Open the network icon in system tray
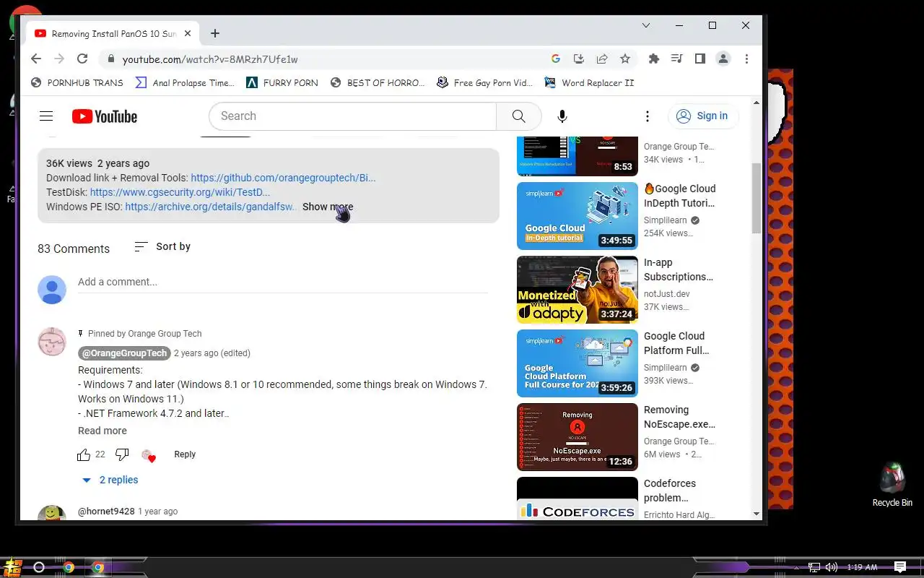This screenshot has height=578, width=924. 814,567
